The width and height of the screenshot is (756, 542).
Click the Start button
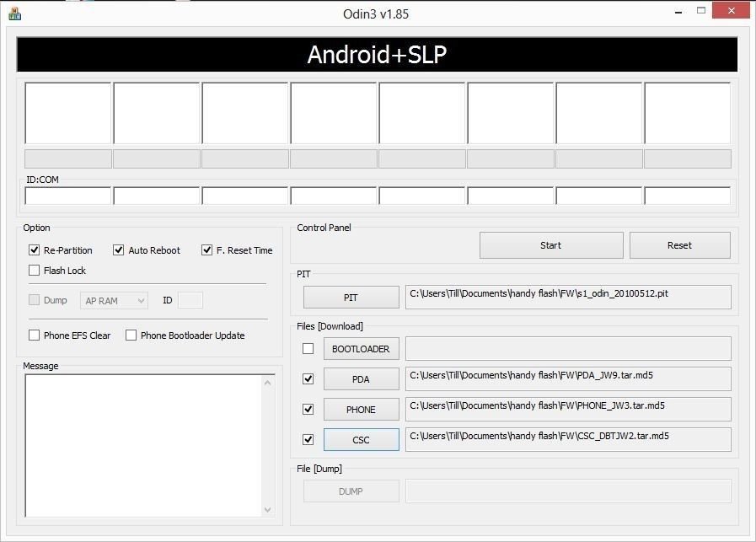tap(551, 245)
